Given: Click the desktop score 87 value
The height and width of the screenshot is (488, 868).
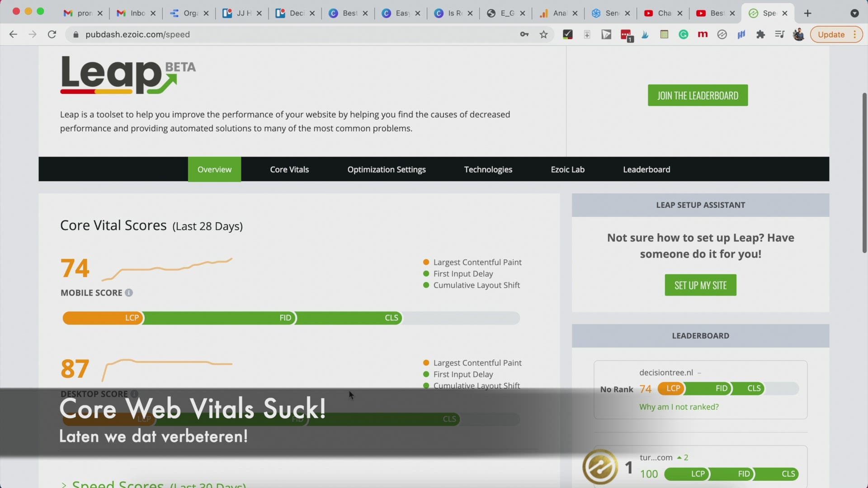Looking at the screenshot, I should (75, 369).
